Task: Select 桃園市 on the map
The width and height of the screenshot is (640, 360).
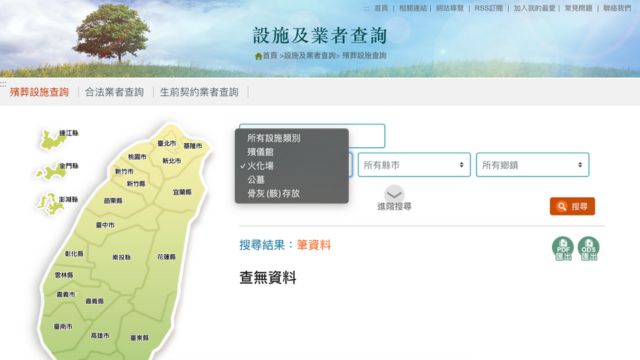Action: point(137,157)
